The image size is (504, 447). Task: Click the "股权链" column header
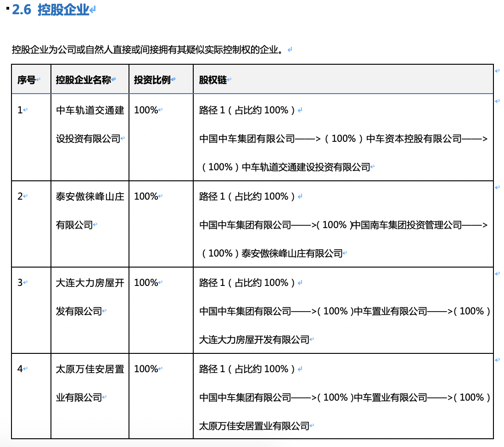click(213, 80)
